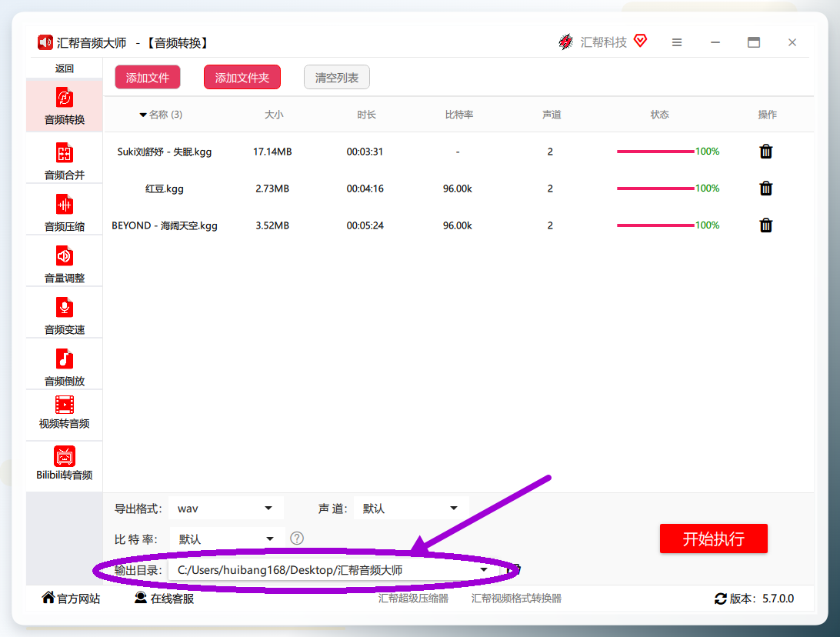Click the 清空列表 button
Image resolution: width=840 pixels, height=637 pixels.
[336, 78]
